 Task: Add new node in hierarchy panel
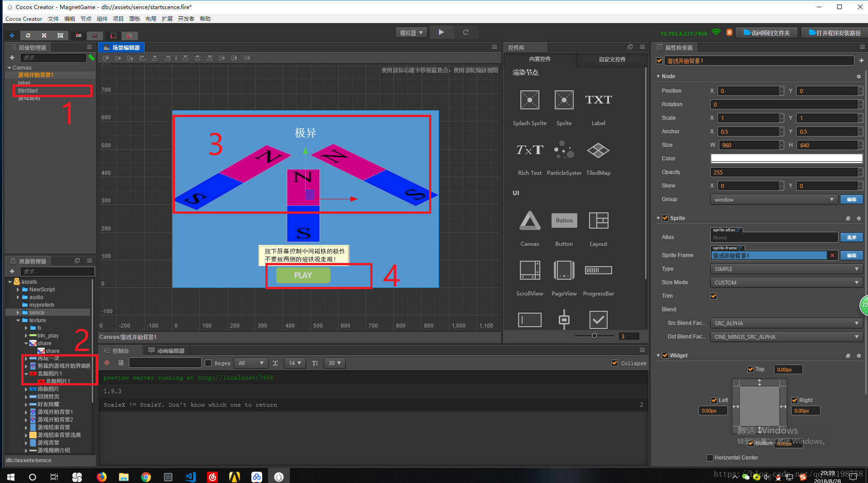point(12,58)
